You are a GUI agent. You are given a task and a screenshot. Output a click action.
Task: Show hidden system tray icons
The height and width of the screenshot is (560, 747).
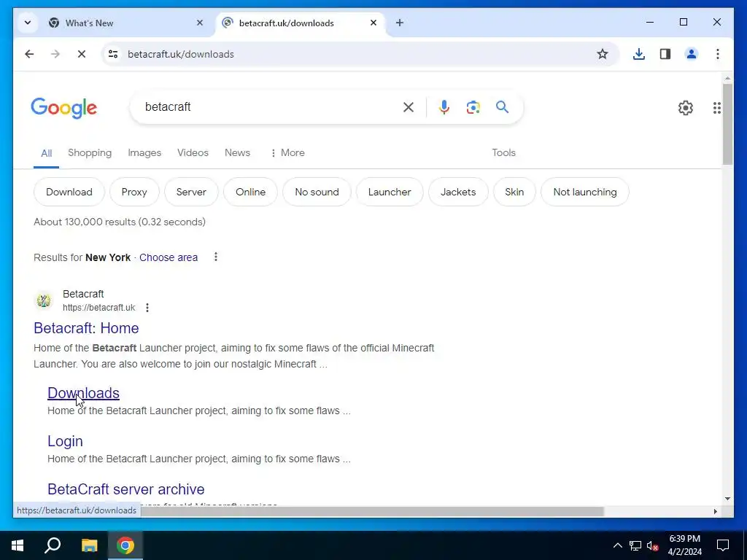(617, 545)
